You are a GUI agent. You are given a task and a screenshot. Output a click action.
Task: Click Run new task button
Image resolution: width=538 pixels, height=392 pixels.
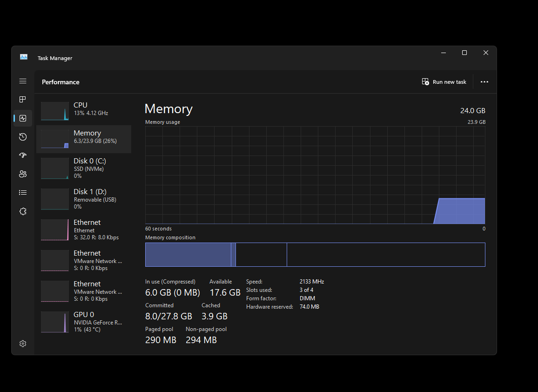point(444,81)
